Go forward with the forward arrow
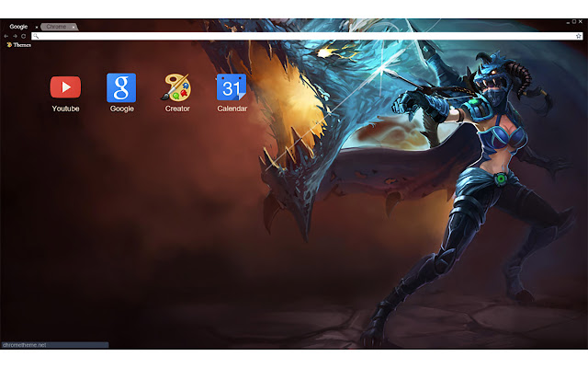Viewport: 588px width, 368px height. [15, 36]
